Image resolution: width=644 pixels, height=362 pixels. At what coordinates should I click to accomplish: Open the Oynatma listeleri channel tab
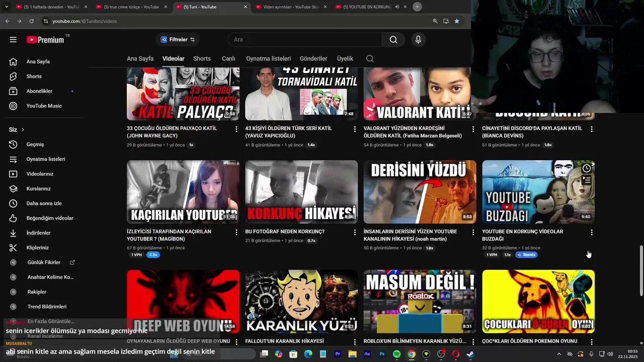[x=269, y=59]
